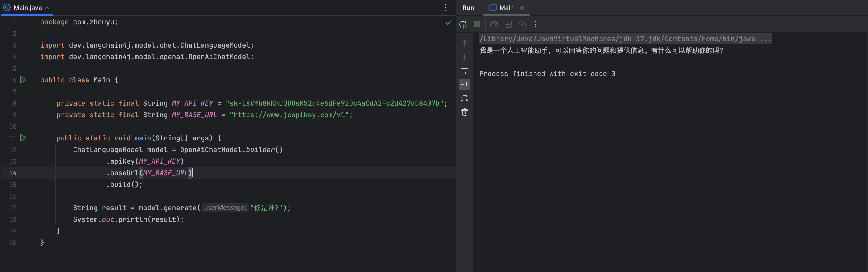Image resolution: width=868 pixels, height=272 pixels.
Task: Click the green inspection checkmark
Action: point(449,23)
